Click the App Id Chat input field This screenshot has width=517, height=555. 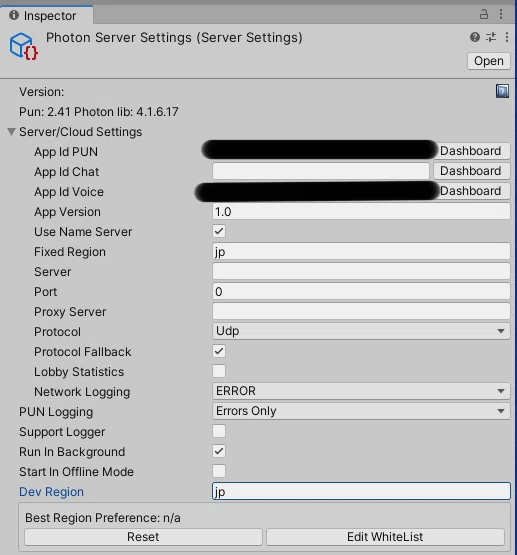coord(321,171)
